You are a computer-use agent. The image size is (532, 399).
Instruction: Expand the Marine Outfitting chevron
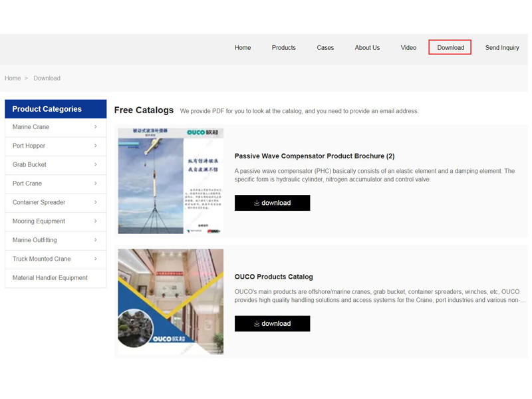click(x=96, y=240)
